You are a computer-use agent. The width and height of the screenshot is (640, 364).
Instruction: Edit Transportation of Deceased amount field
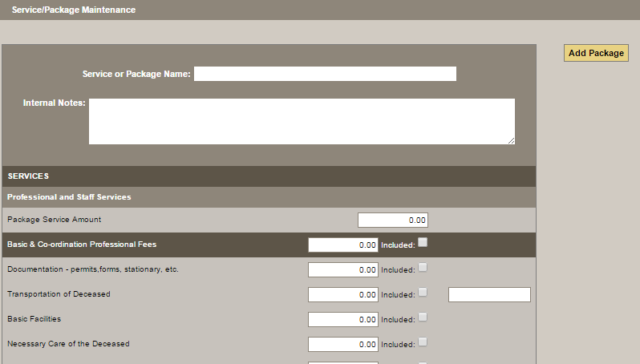point(343,294)
